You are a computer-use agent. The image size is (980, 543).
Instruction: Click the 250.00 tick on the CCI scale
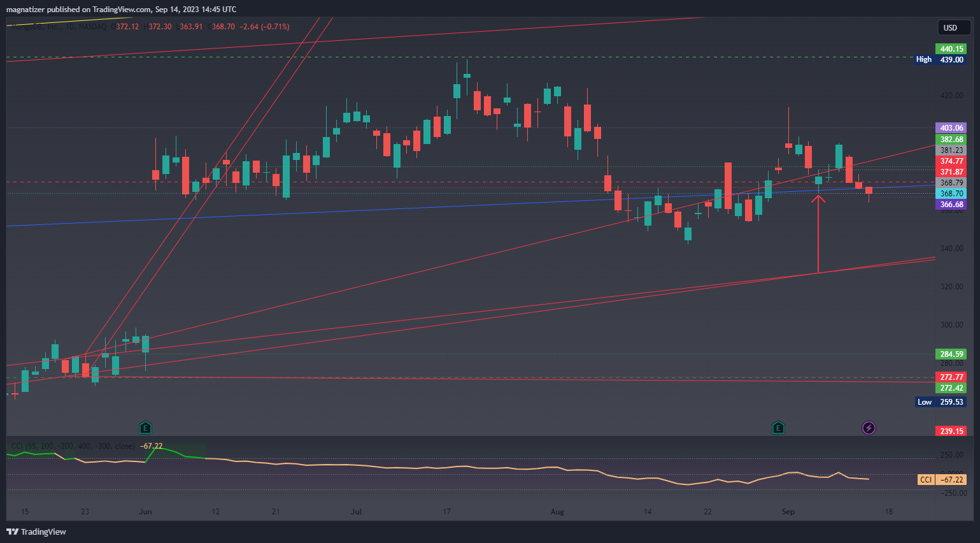[951, 455]
